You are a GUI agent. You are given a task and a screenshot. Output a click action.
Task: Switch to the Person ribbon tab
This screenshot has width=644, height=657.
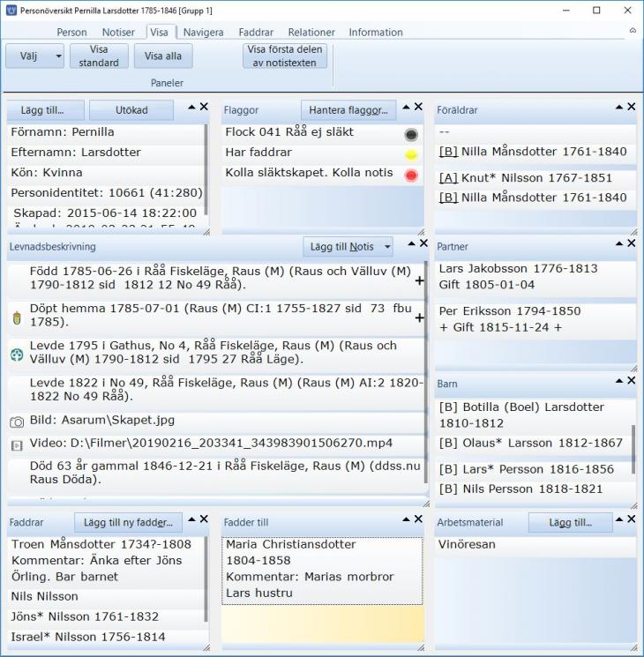pyautogui.click(x=71, y=33)
